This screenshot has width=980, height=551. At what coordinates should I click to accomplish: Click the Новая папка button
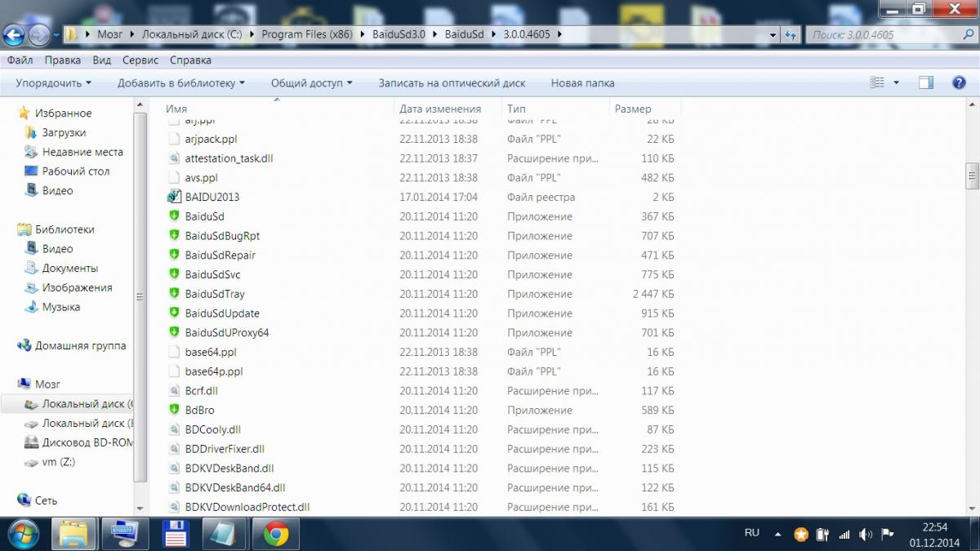coord(582,83)
